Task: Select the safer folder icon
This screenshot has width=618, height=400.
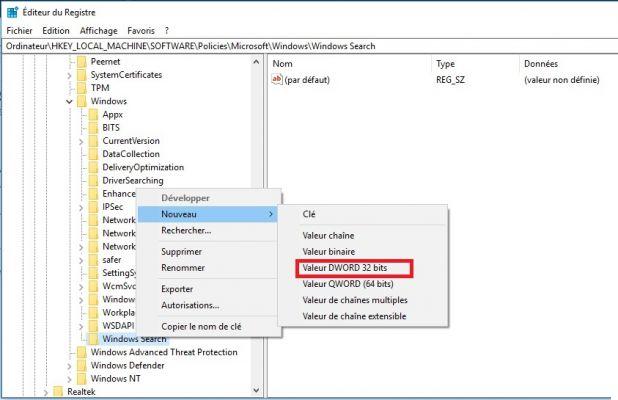Action: [x=93, y=260]
